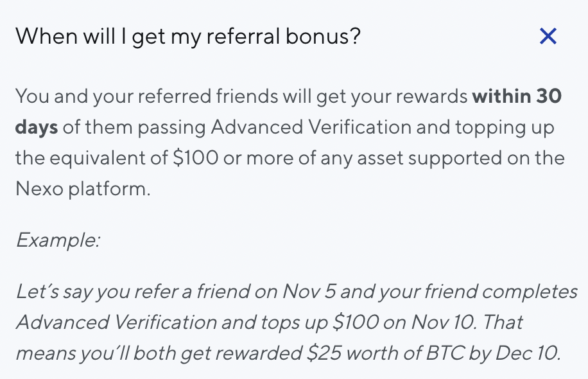Click the italic 'Advanced Verification' in the example

[116, 322]
